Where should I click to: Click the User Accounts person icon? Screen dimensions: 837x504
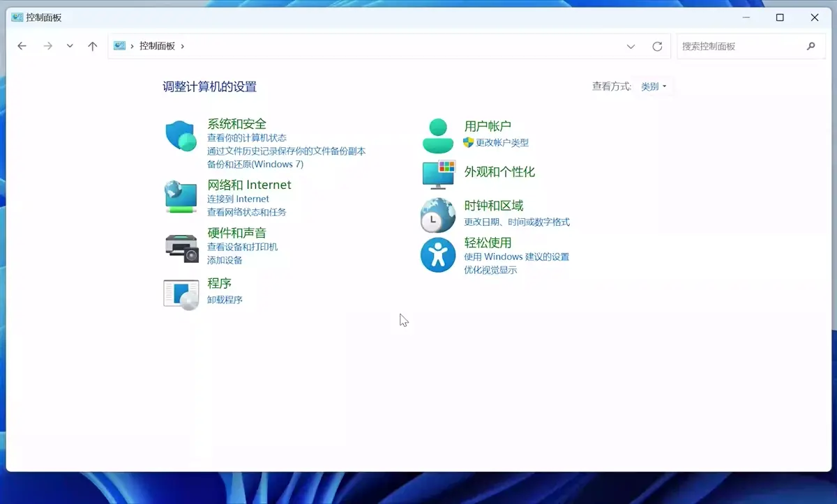click(438, 136)
